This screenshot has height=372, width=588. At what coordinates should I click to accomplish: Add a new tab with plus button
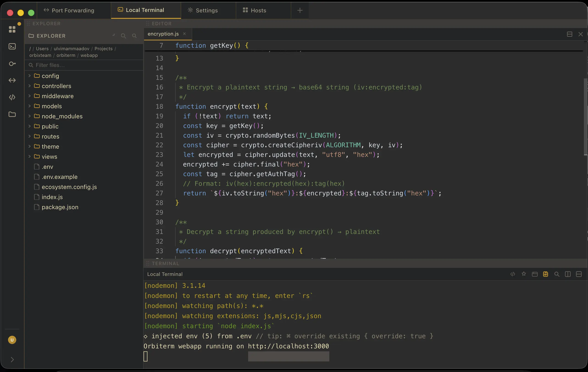click(300, 10)
